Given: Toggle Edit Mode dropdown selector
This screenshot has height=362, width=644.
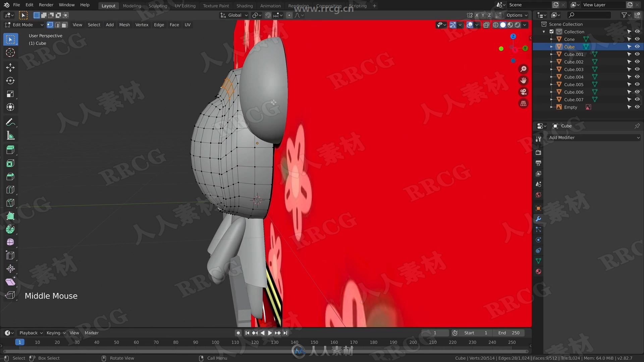Looking at the screenshot, I should pyautogui.click(x=24, y=24).
